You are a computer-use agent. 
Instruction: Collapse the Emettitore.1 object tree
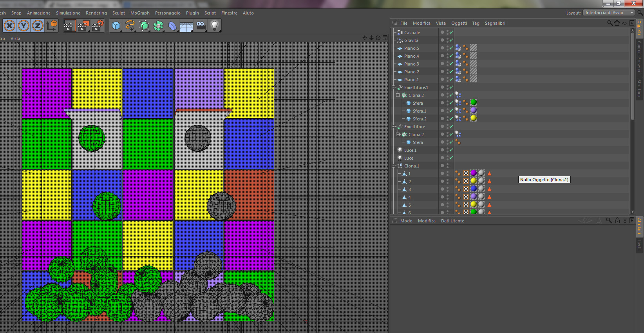[394, 87]
